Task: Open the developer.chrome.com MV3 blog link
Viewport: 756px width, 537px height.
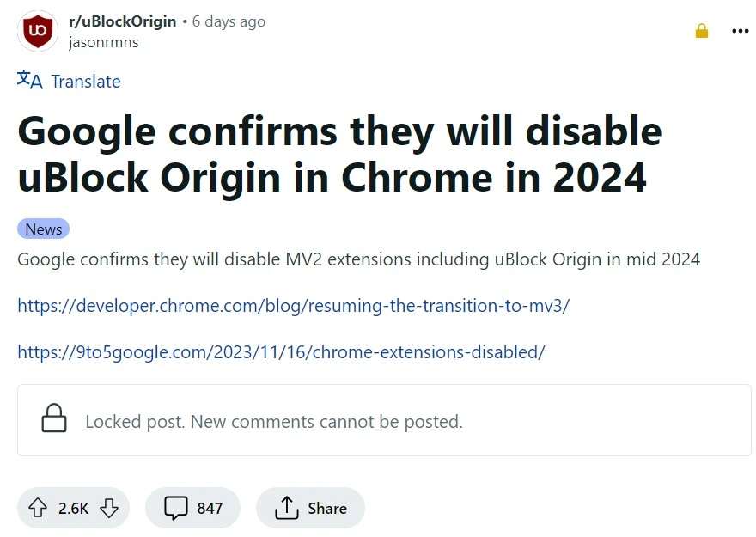Action: pos(293,306)
